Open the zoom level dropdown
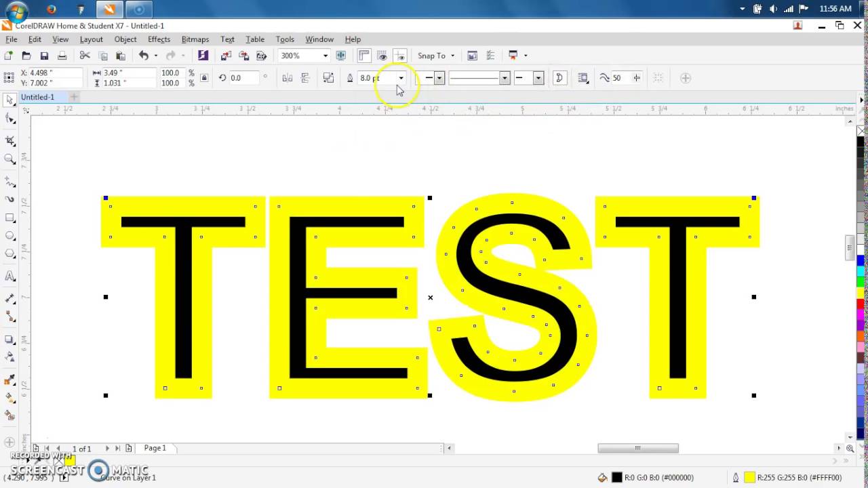 (x=325, y=56)
